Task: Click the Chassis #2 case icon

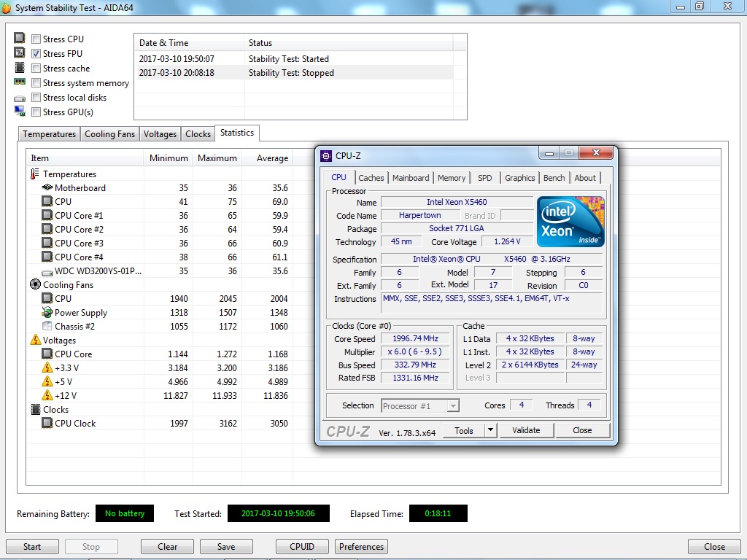Action: [x=47, y=326]
